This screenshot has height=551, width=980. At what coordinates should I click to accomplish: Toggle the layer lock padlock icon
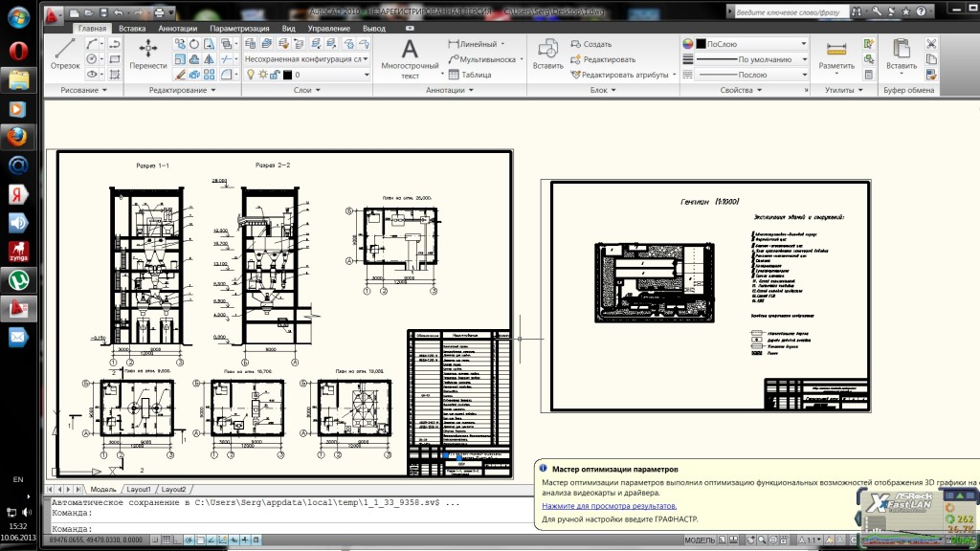[276, 75]
